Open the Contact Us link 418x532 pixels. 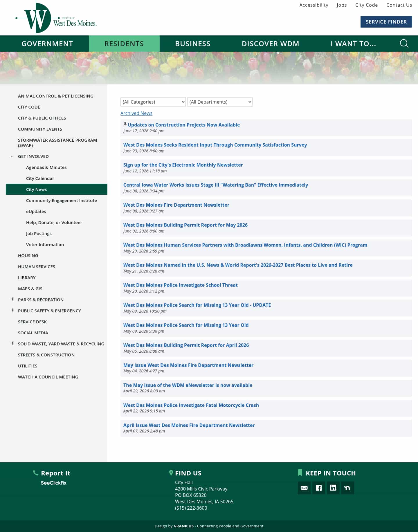399,5
